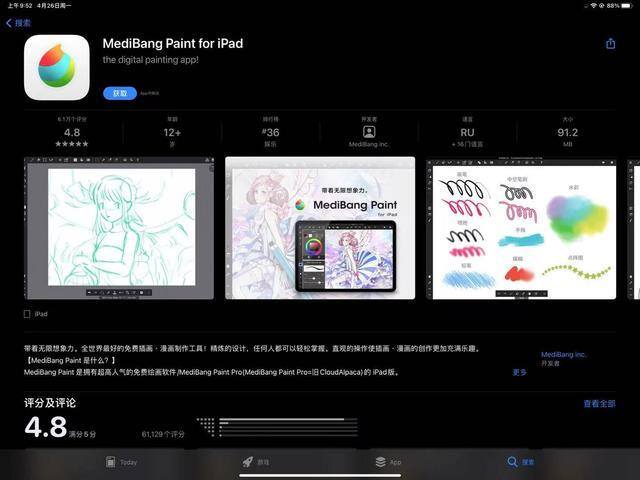The width and height of the screenshot is (640, 480).
Task: Switch to the App tab
Action: (388, 462)
